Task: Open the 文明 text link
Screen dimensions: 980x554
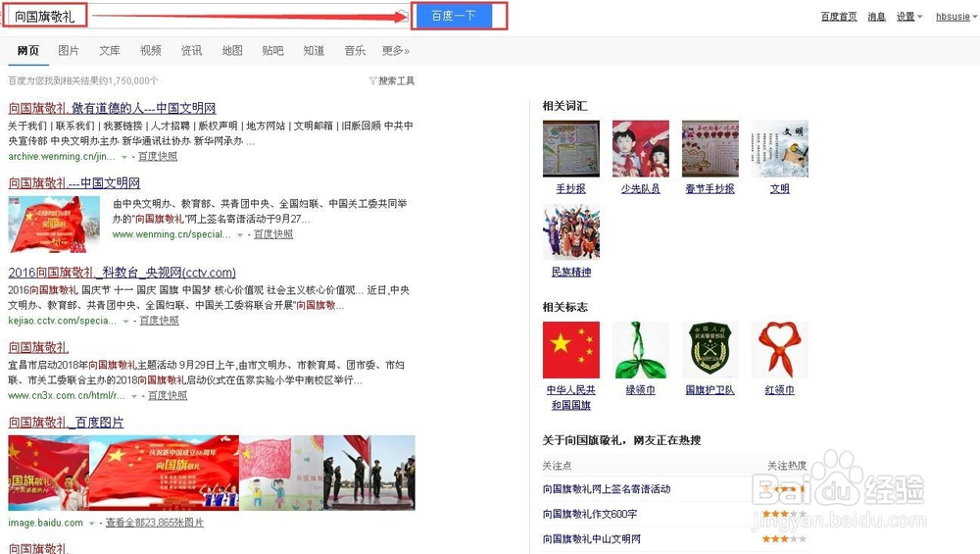Action: (779, 188)
